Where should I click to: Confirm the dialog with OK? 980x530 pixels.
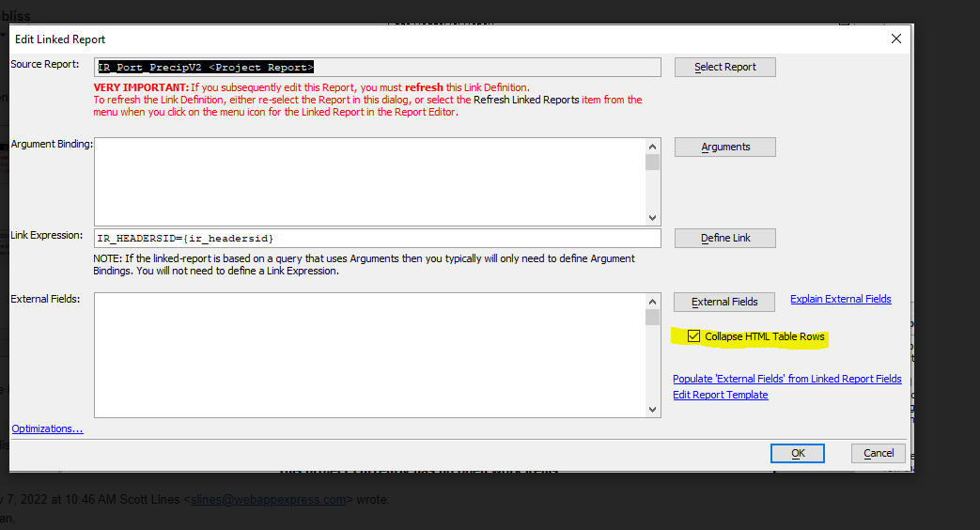tap(798, 453)
